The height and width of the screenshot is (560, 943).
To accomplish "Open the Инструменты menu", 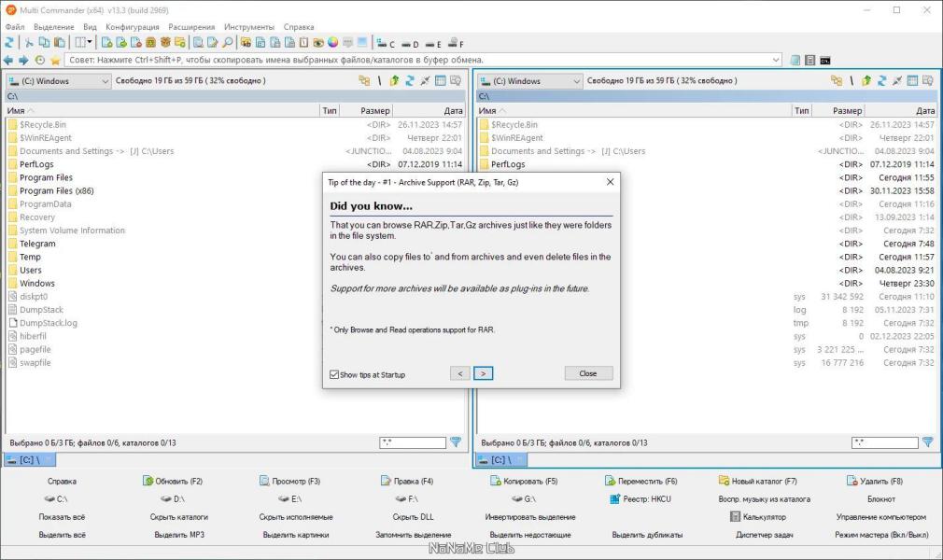I will click(x=249, y=27).
